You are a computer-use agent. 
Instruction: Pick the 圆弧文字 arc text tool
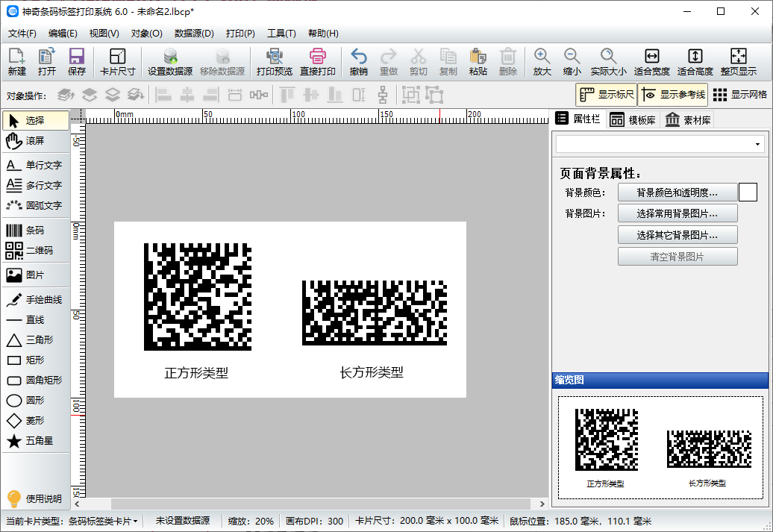click(x=35, y=205)
